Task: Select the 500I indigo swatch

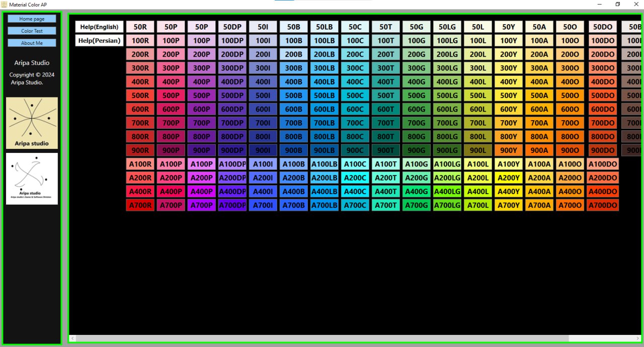Action: coord(263,95)
